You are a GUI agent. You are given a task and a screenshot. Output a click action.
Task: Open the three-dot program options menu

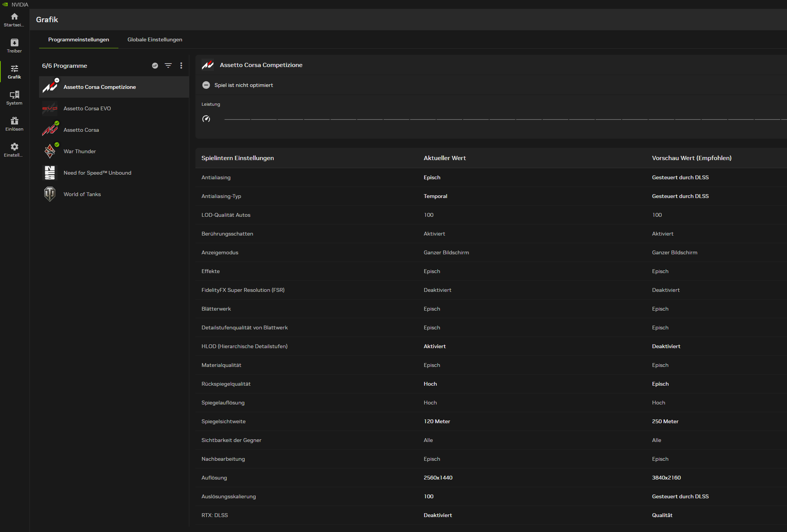pos(181,65)
